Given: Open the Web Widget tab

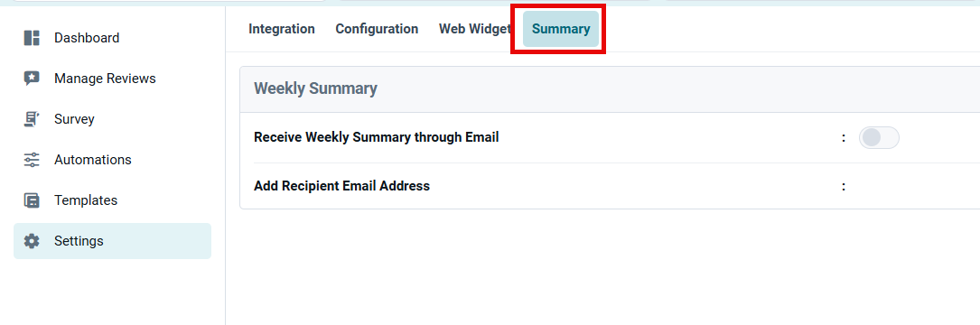Looking at the screenshot, I should point(474,29).
